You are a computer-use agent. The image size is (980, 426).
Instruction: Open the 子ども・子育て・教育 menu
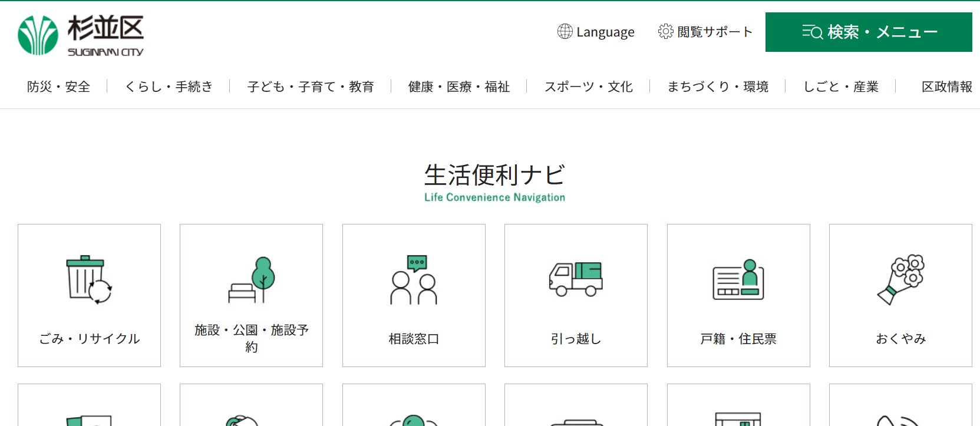coord(311,87)
